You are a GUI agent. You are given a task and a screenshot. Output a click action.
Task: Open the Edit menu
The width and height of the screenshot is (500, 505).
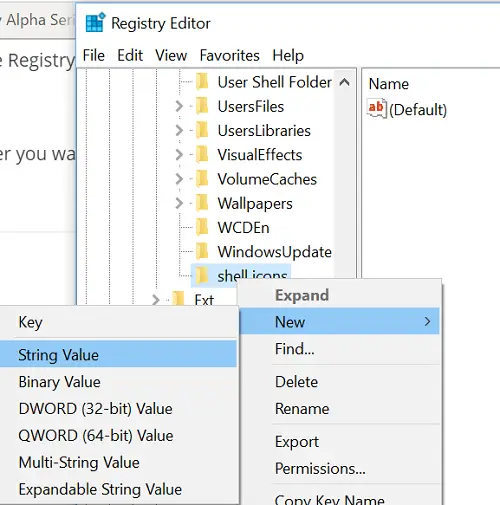click(x=130, y=55)
